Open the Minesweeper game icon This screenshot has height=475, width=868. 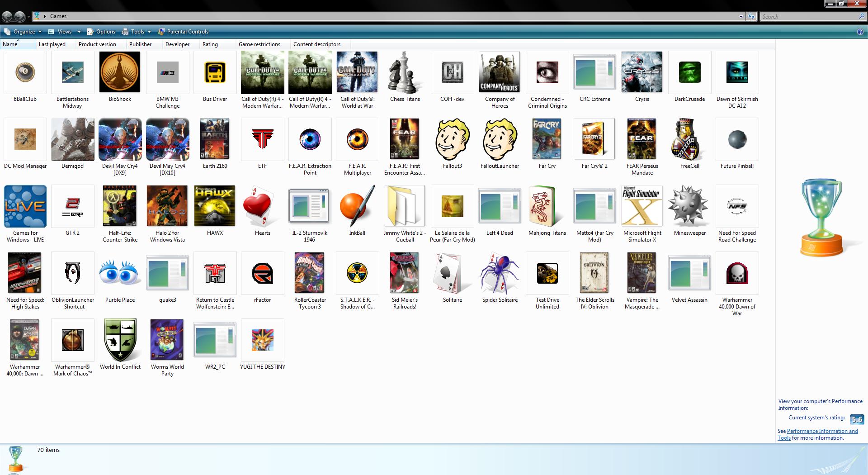tap(689, 206)
